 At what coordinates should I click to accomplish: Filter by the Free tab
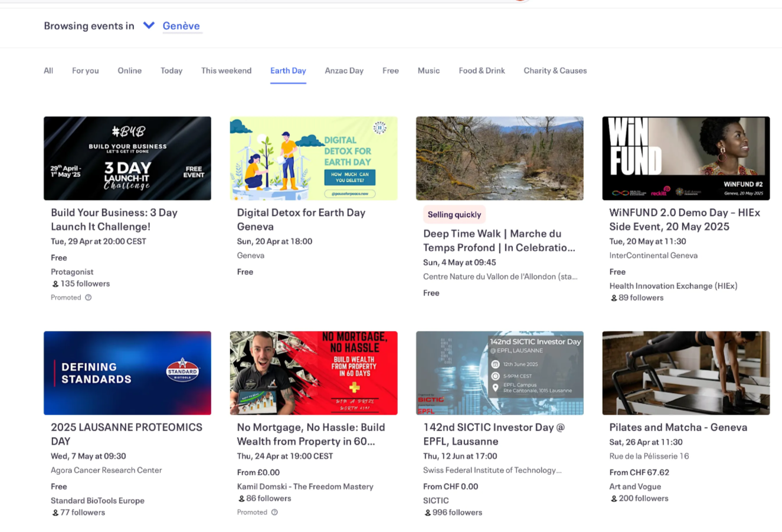[390, 71]
